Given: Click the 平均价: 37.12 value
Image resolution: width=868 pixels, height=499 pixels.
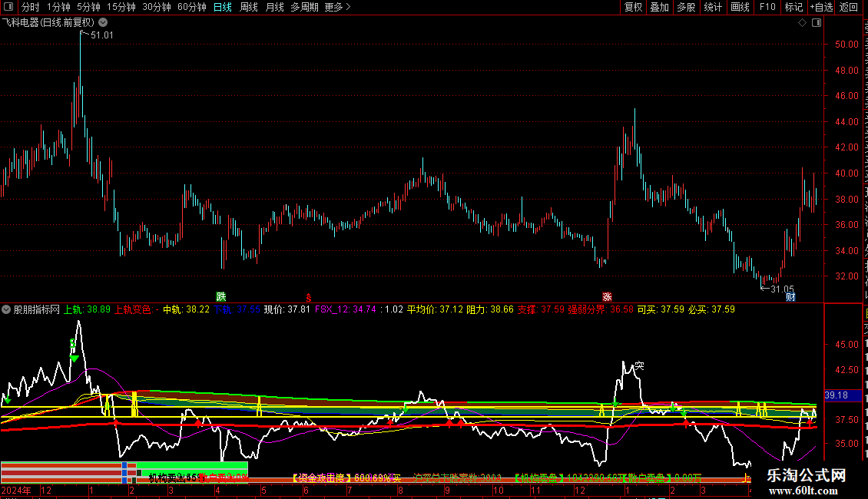Looking at the screenshot, I should (435, 309).
